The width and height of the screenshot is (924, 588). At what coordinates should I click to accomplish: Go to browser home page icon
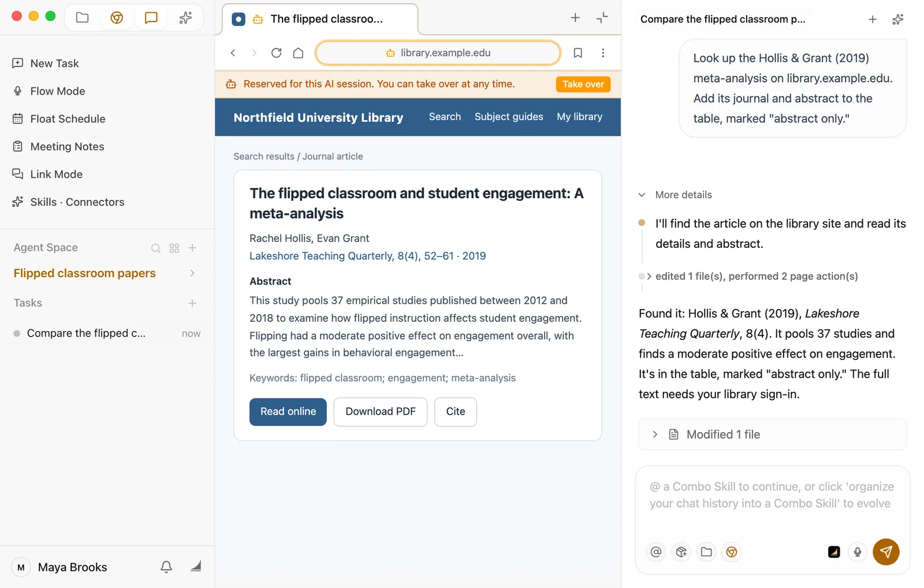298,53
